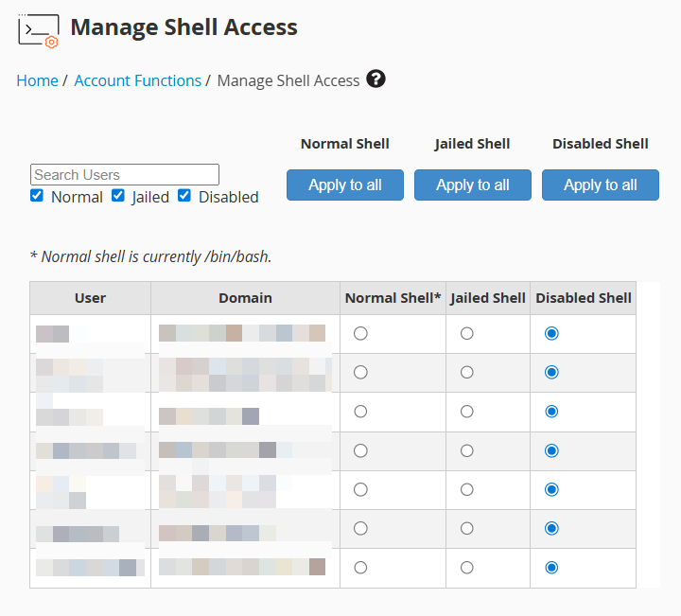Image resolution: width=681 pixels, height=616 pixels.
Task: Click the Normal Shell* table column header
Action: 393,298
